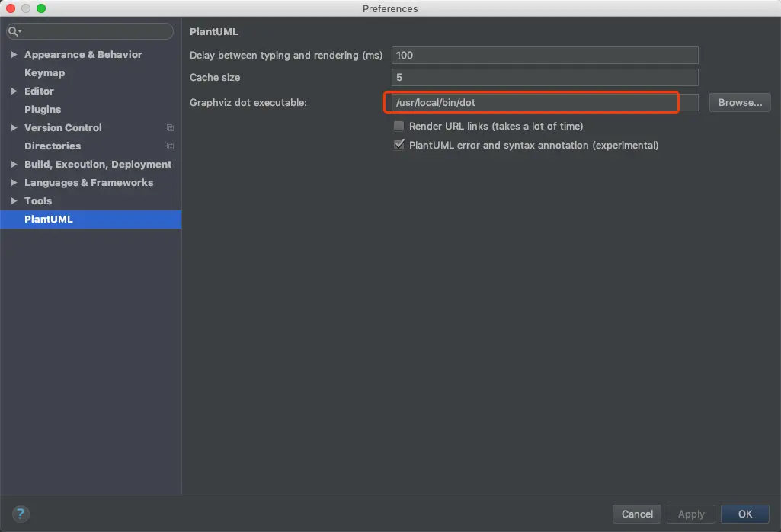
Task: Select Languages & Frameworks label
Action: (x=88, y=182)
